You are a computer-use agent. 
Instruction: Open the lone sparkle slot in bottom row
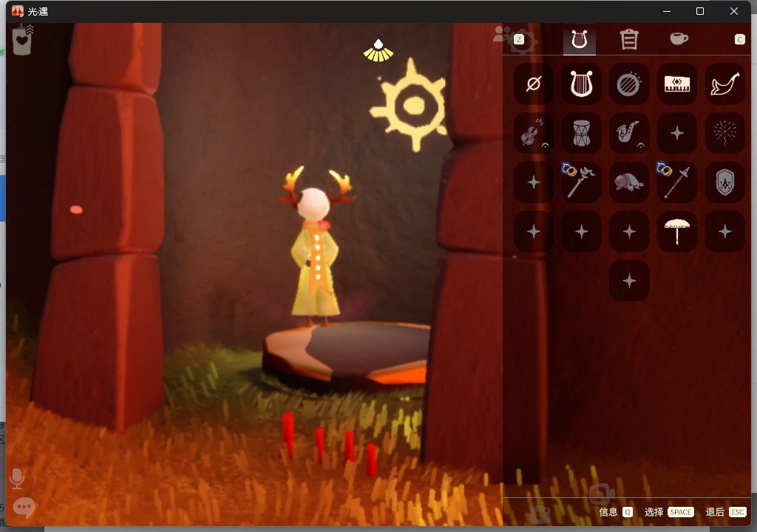(x=629, y=281)
